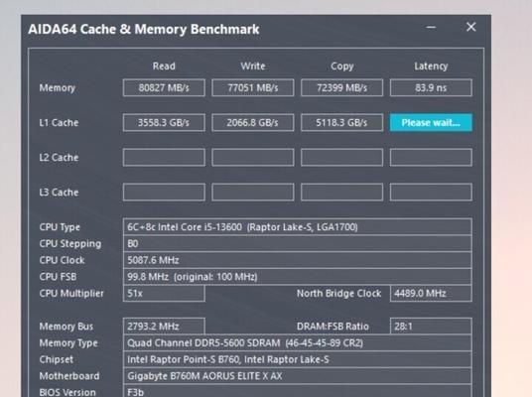Click the Gigabyte B760M AORUS motherboard field

click(297, 376)
